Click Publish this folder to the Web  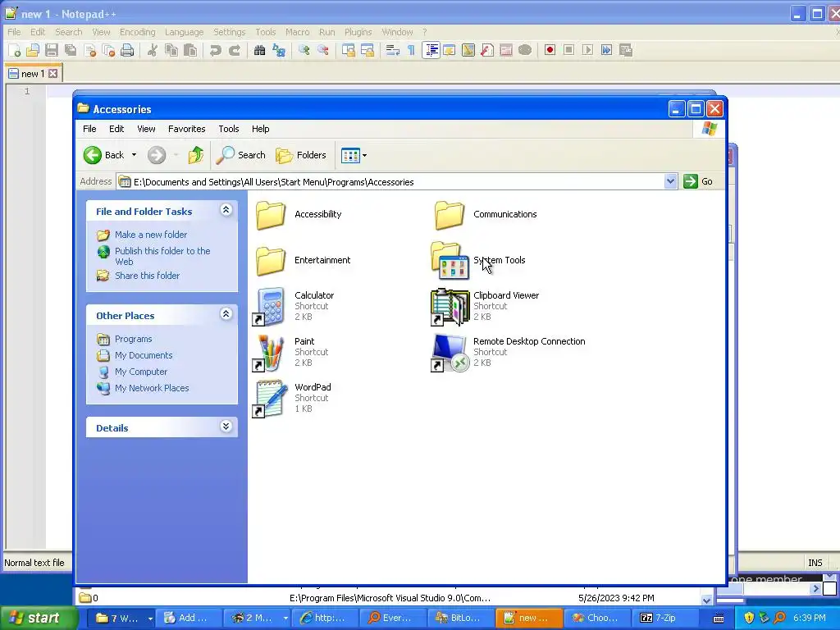point(162,256)
